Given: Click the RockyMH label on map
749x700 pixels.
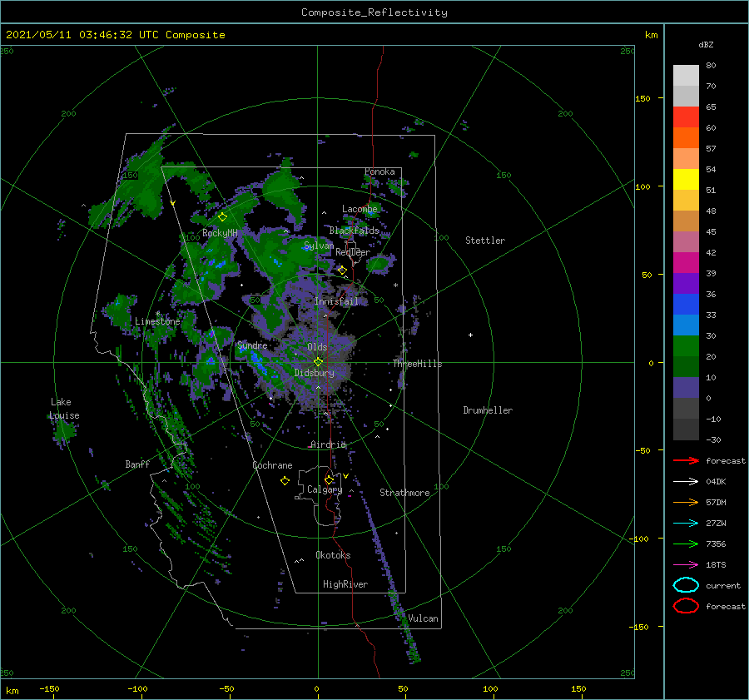Looking at the screenshot, I should (220, 233).
